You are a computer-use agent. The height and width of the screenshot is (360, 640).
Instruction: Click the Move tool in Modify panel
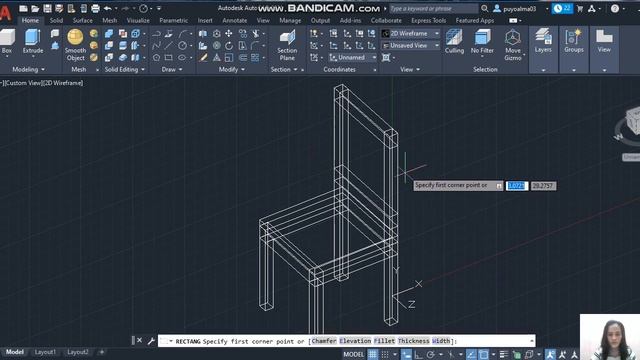click(x=229, y=33)
